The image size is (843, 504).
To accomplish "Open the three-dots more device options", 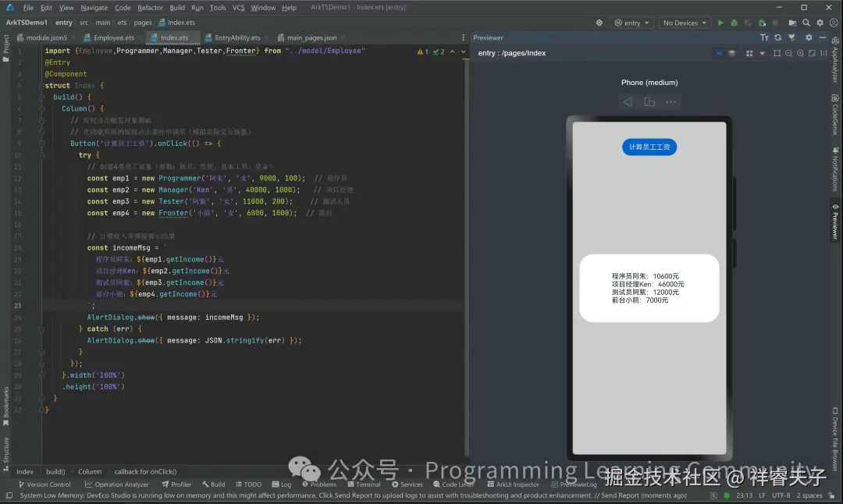I will pos(671,102).
